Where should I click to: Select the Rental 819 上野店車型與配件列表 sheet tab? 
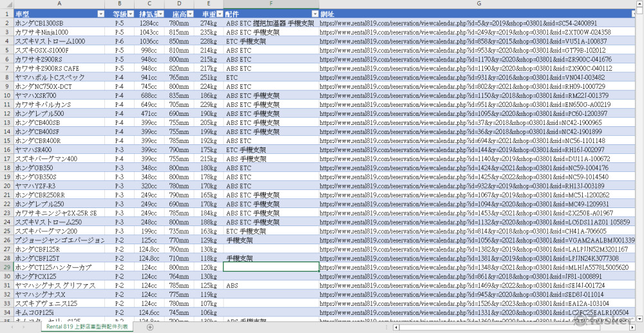(88, 327)
